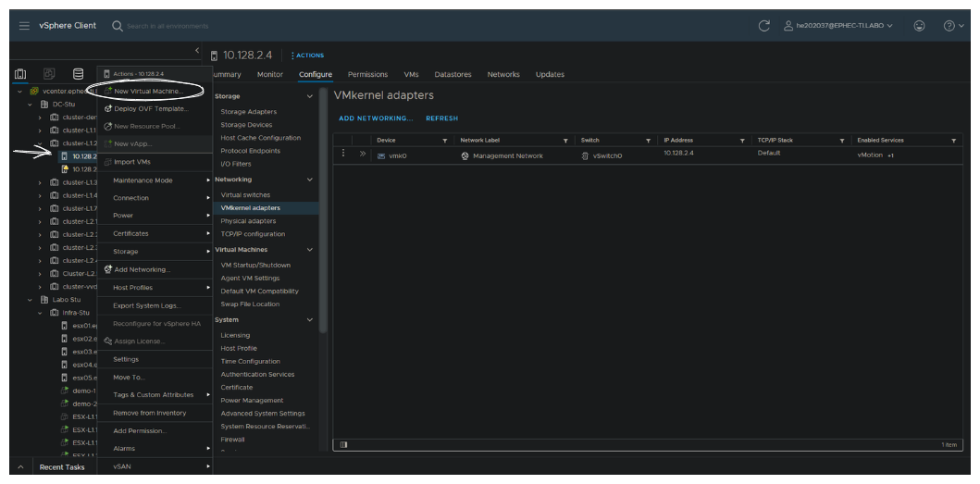
Task: Collapse the Networking section chevron
Action: [309, 180]
